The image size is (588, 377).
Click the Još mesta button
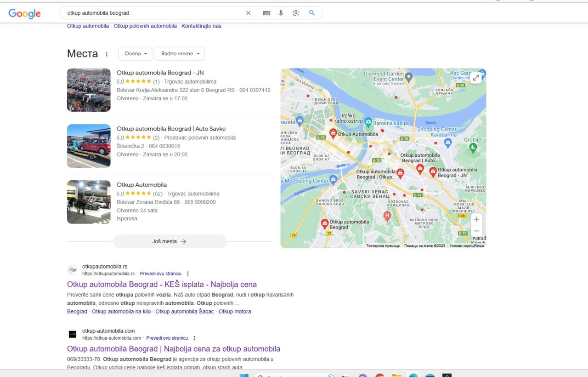click(x=170, y=241)
